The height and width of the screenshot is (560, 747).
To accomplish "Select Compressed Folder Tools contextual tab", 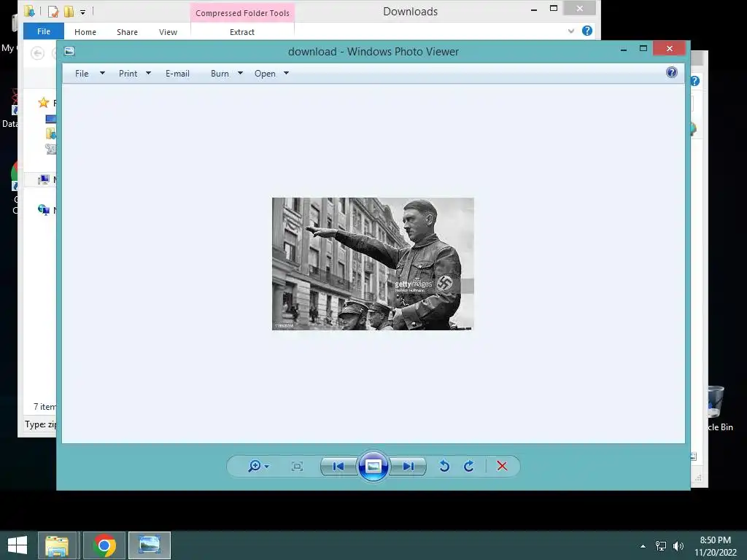I will coord(242,13).
